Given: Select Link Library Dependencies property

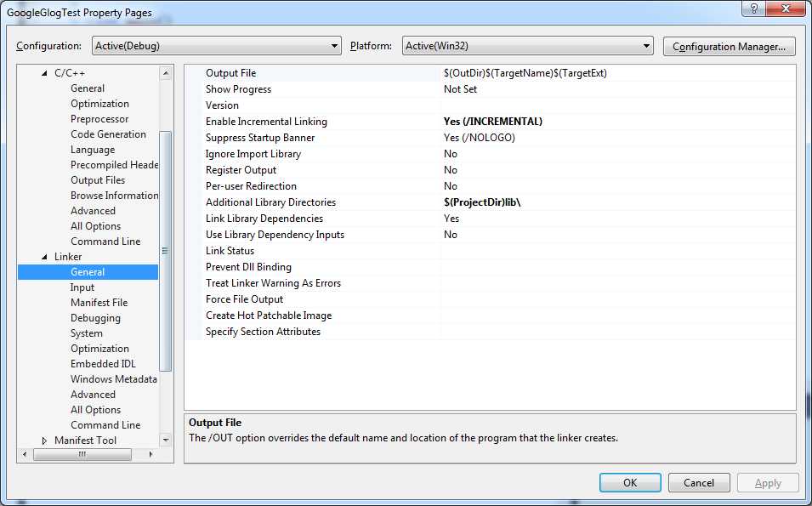Looking at the screenshot, I should tap(264, 219).
